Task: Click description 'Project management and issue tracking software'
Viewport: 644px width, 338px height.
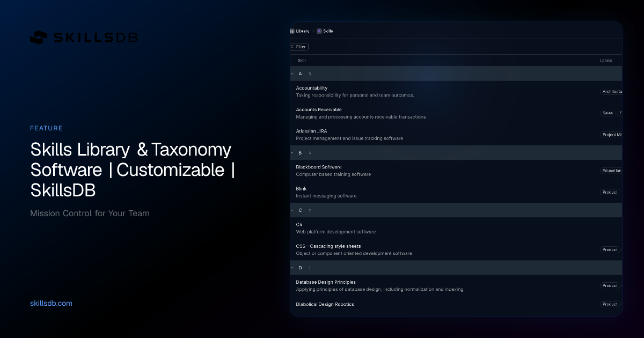Action: tap(349, 138)
